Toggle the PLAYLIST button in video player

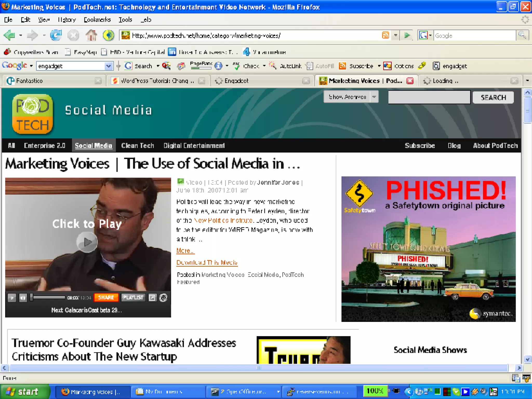[x=133, y=298]
